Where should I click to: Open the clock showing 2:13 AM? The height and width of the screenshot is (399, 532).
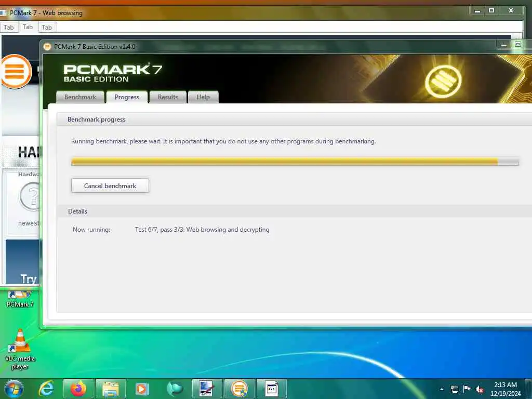[x=505, y=389]
